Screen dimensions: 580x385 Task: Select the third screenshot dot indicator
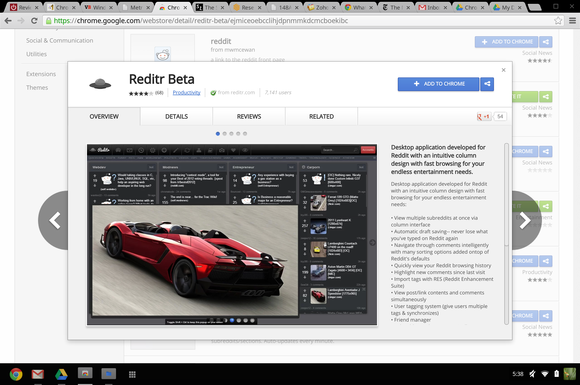tap(231, 134)
